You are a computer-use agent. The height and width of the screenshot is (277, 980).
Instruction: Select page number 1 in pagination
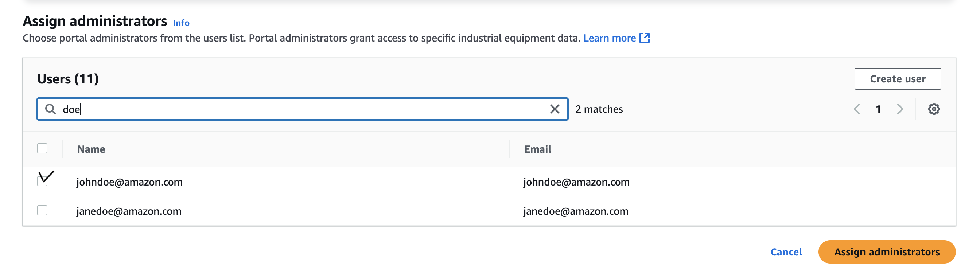pyautogui.click(x=878, y=109)
